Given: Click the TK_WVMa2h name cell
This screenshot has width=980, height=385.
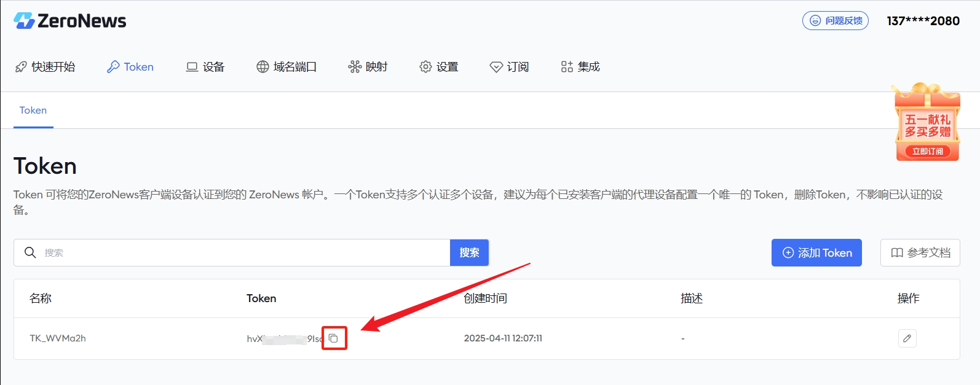Looking at the screenshot, I should pyautogui.click(x=58, y=338).
